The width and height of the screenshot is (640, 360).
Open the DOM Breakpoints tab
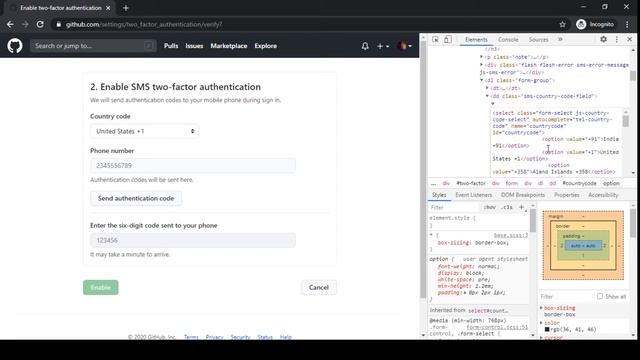click(x=523, y=195)
